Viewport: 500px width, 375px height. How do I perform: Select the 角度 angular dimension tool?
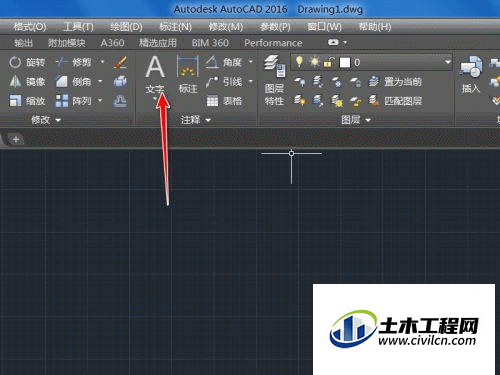pos(224,62)
